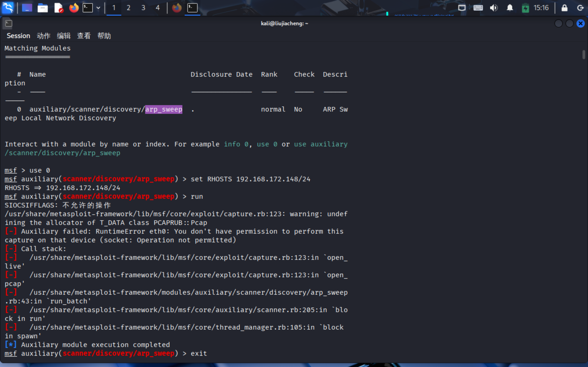Expand the terminal launcher dropdown arrow
The image size is (588, 367).
click(x=98, y=8)
